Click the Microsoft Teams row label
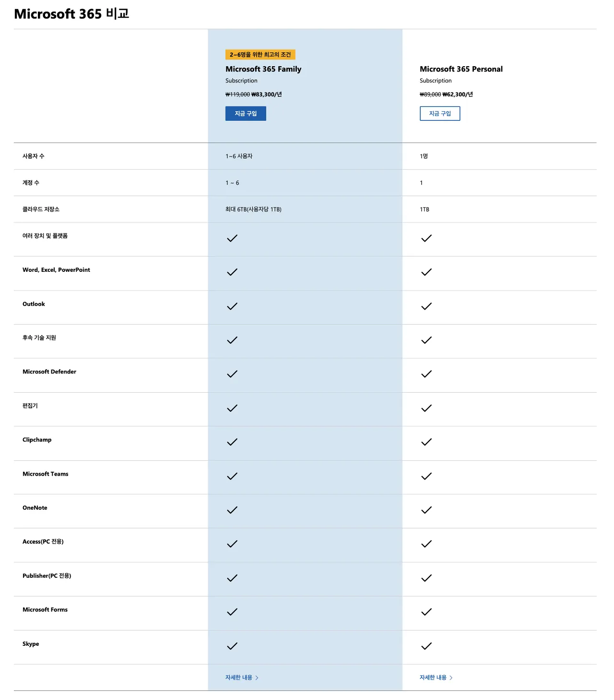 click(x=46, y=474)
